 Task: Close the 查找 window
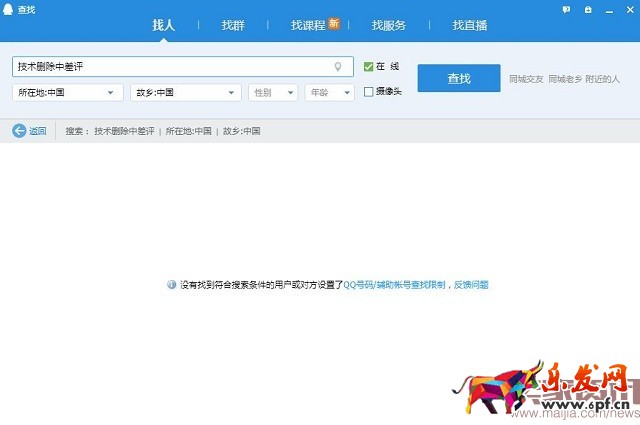coord(630,9)
